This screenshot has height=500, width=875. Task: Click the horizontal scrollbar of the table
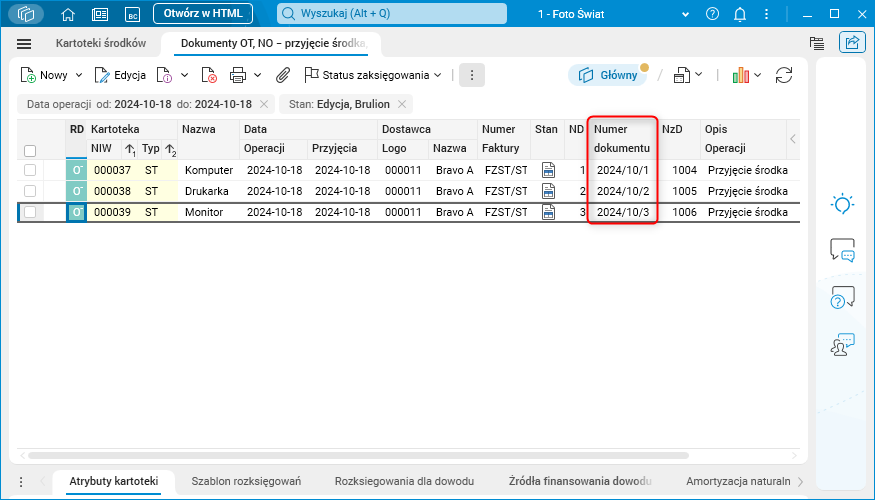[357, 455]
